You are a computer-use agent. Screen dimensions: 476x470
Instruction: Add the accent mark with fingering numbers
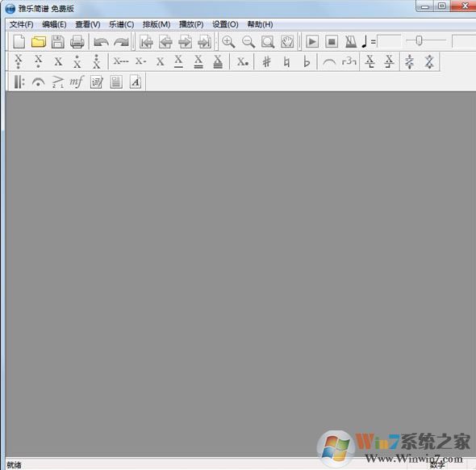[57, 82]
